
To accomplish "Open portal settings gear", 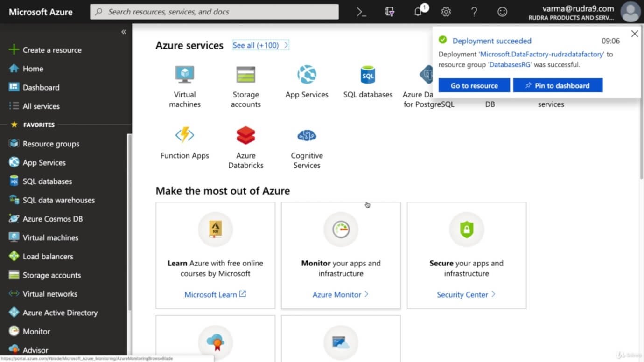I will pyautogui.click(x=446, y=12).
